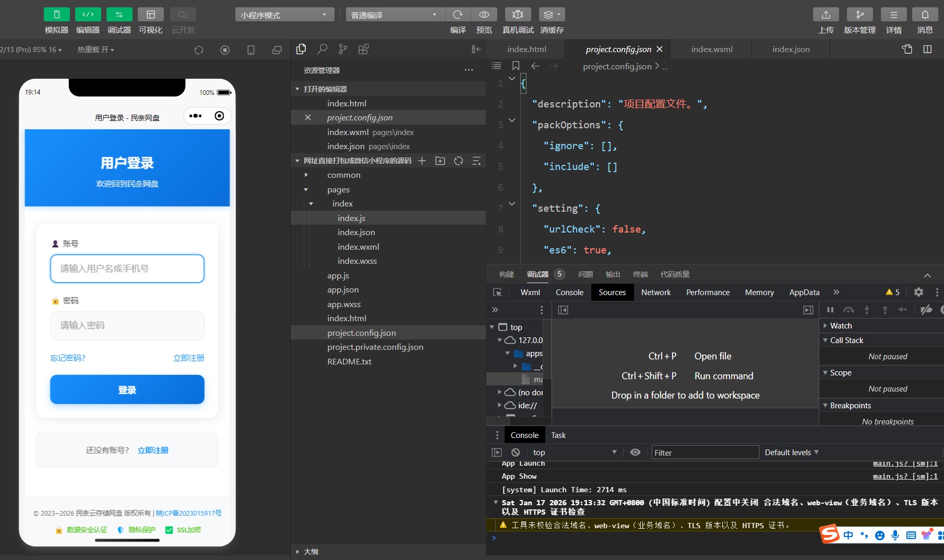Click the 忘记密码? link
The width and height of the screenshot is (944, 560).
coord(68,358)
